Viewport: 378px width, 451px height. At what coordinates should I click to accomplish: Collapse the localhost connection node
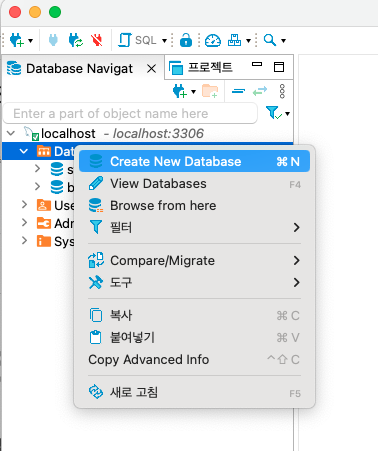(x=11, y=134)
